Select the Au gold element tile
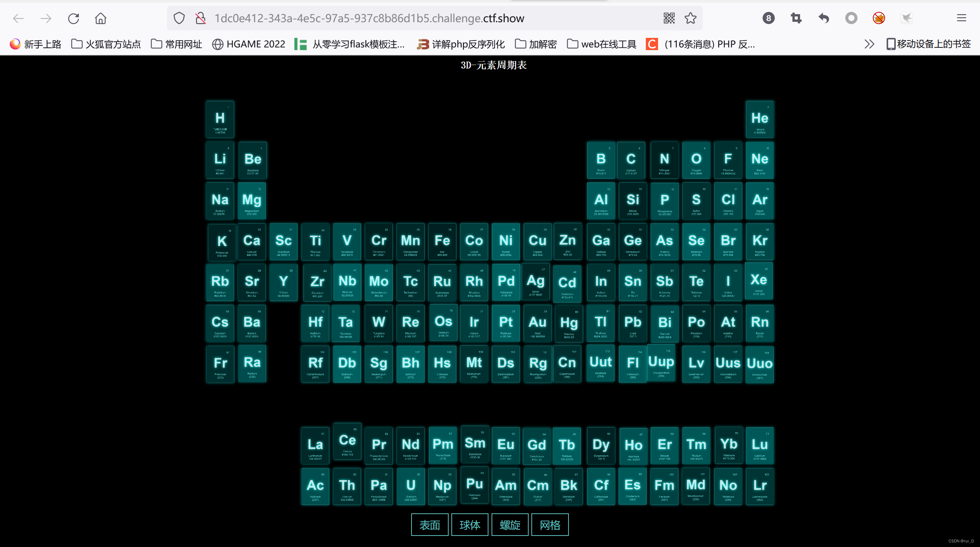This screenshot has height=547, width=980. 537,323
